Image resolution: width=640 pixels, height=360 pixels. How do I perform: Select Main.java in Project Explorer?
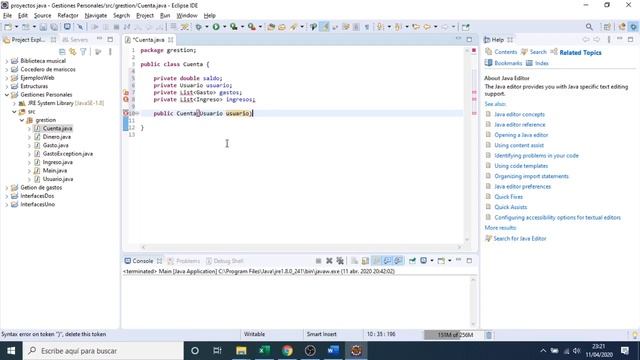click(x=55, y=171)
